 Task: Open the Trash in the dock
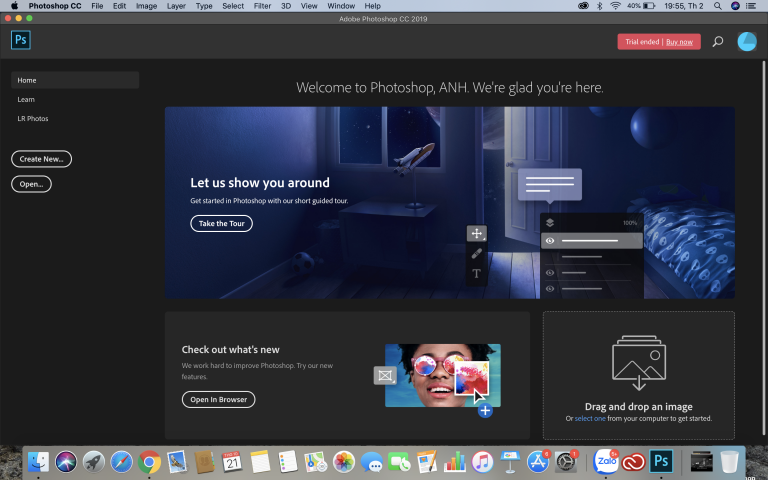[x=729, y=462]
